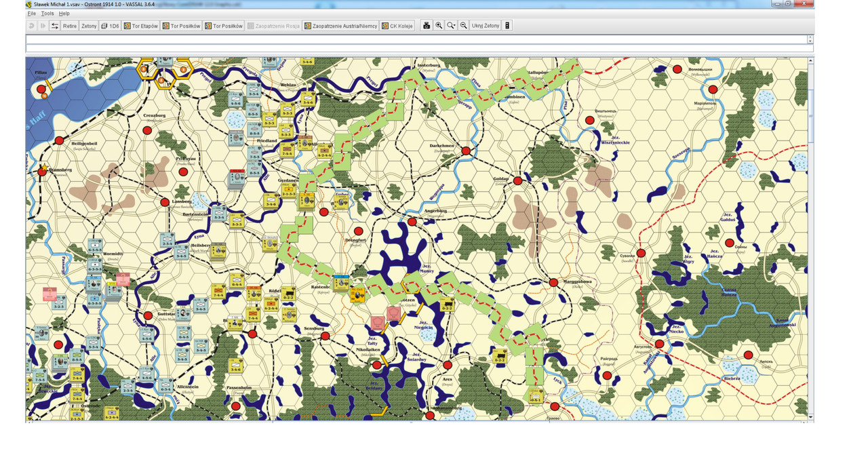Click the map vertical scrollbar down arrow
This screenshot has height=470, width=868.
(x=811, y=416)
